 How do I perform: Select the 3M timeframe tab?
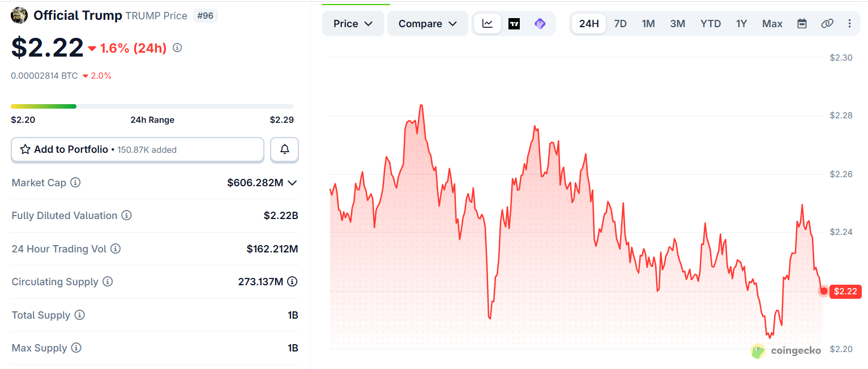678,24
